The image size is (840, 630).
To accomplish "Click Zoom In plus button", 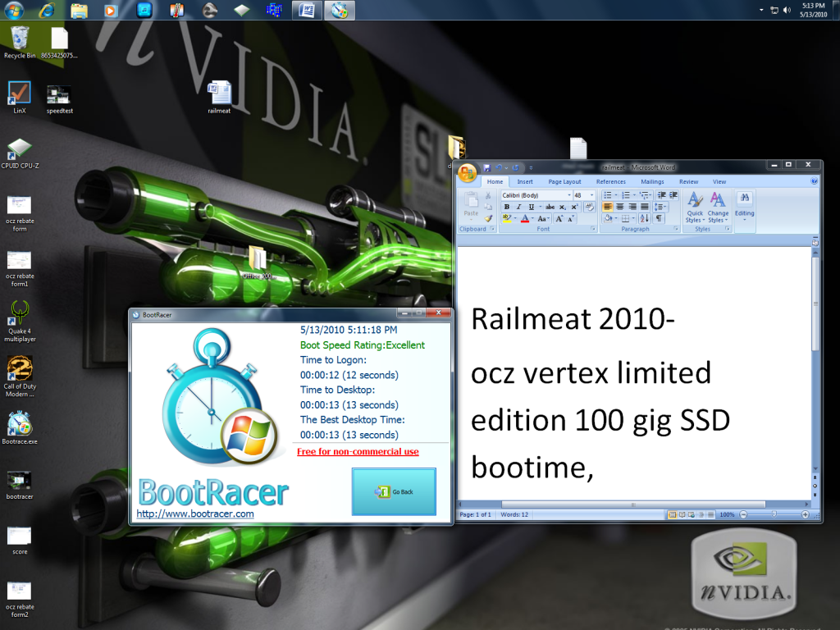I will click(806, 514).
